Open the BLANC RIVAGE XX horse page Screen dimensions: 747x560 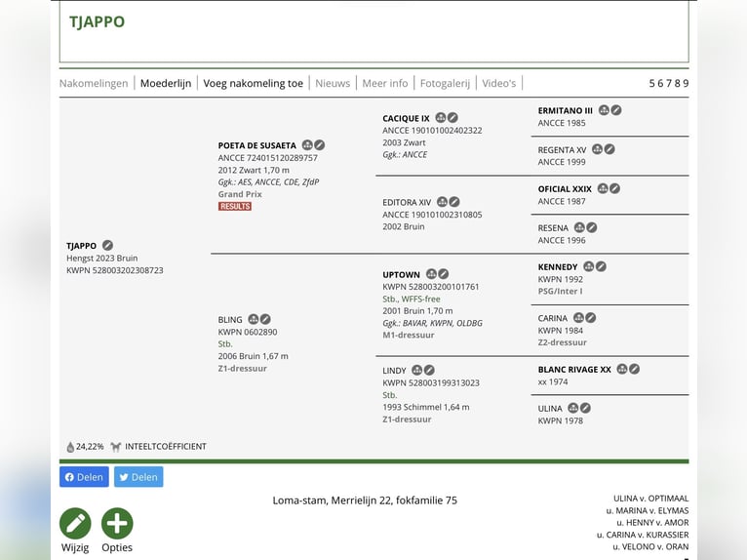tap(574, 370)
